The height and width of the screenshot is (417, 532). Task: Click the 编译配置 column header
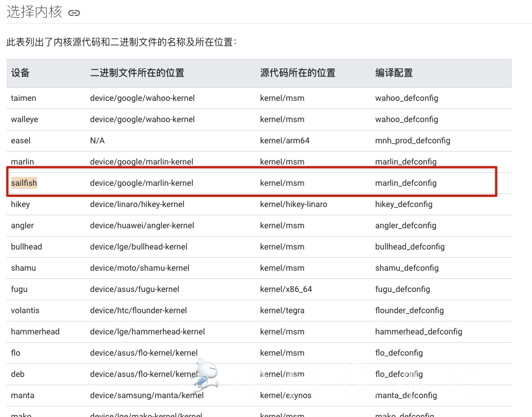(x=394, y=73)
